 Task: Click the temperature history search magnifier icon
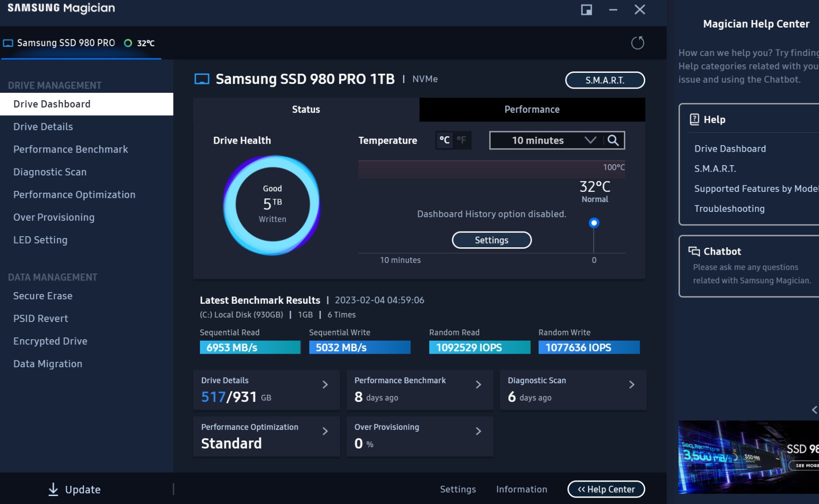click(x=613, y=140)
